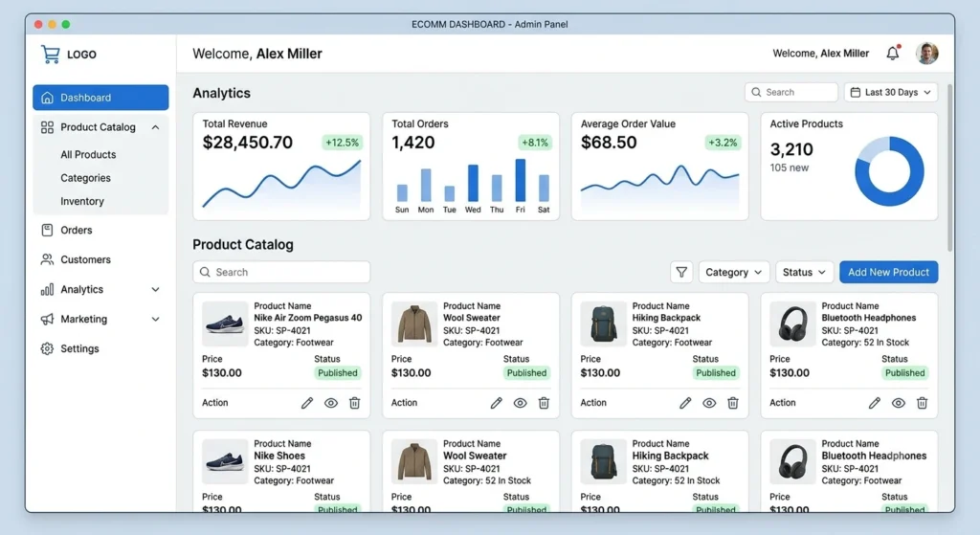980x535 pixels.
Task: View first-row Wool Sweater via eye icon
Action: 520,403
